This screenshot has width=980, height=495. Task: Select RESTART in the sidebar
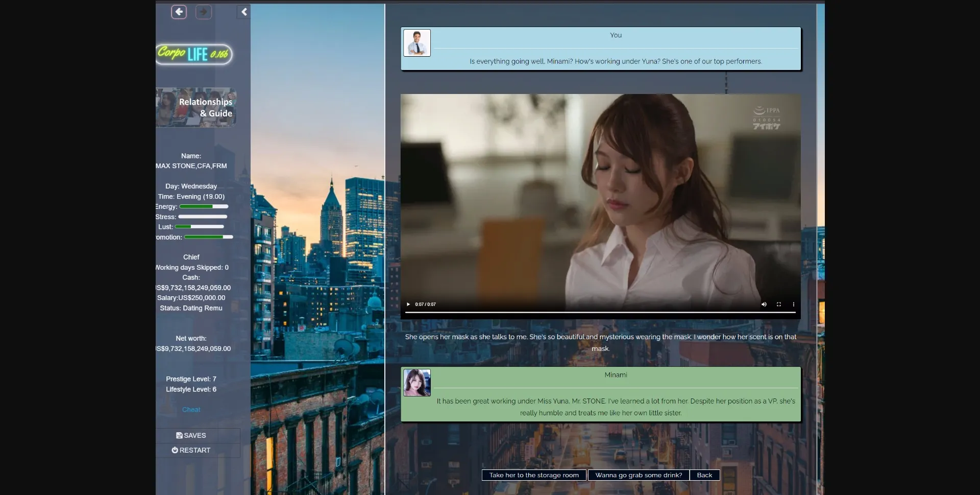pyautogui.click(x=191, y=450)
